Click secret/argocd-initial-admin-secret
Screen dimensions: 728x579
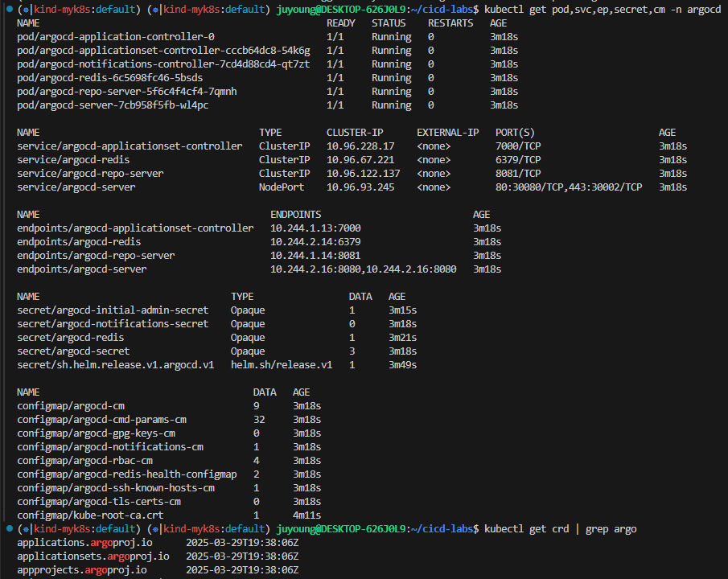pos(113,310)
